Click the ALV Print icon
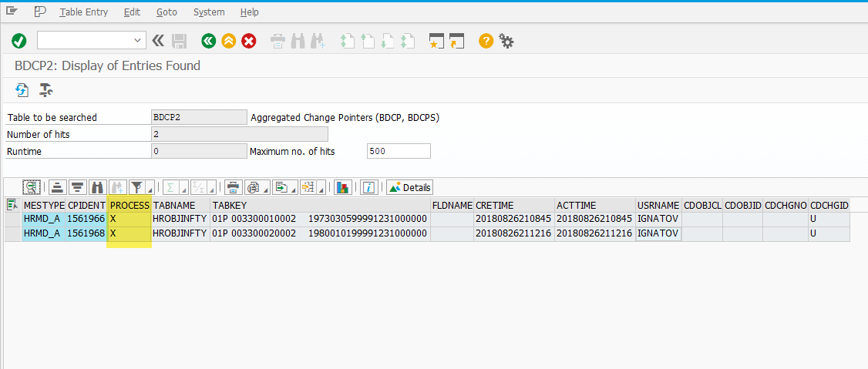Image resolution: width=868 pixels, height=369 pixels. pos(233,187)
